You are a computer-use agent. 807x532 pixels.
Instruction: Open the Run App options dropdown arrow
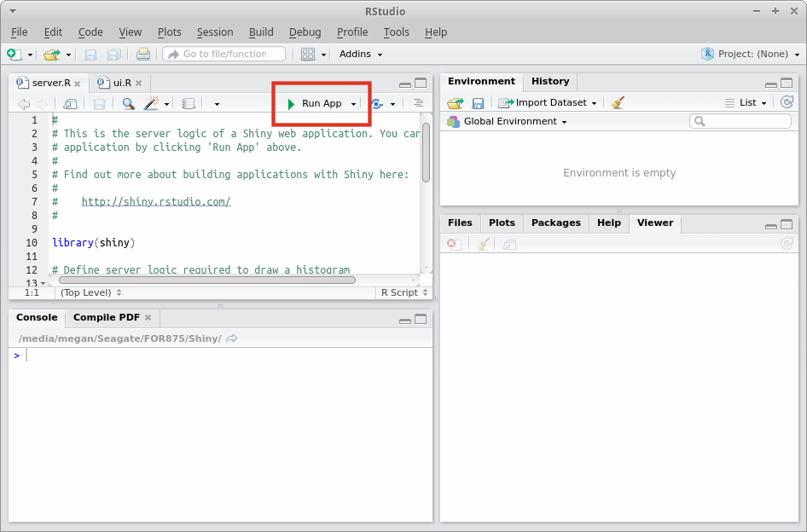353,104
